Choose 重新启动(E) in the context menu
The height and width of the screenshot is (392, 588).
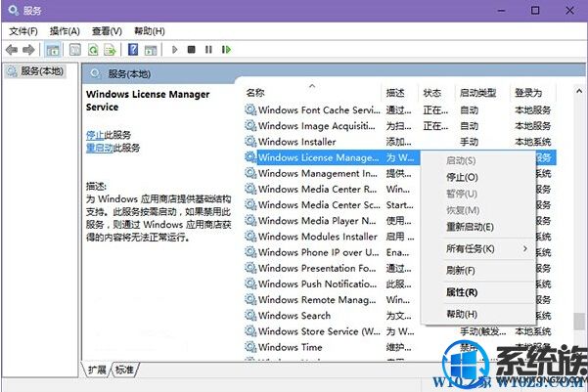coord(477,227)
